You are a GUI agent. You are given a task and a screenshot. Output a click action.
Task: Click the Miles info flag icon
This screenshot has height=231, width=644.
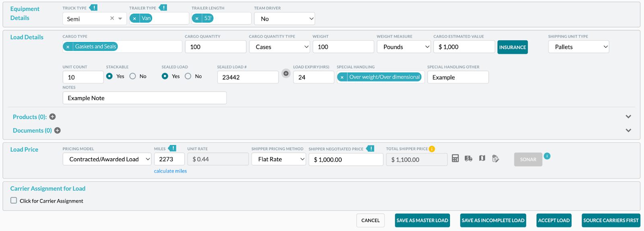pos(172,148)
